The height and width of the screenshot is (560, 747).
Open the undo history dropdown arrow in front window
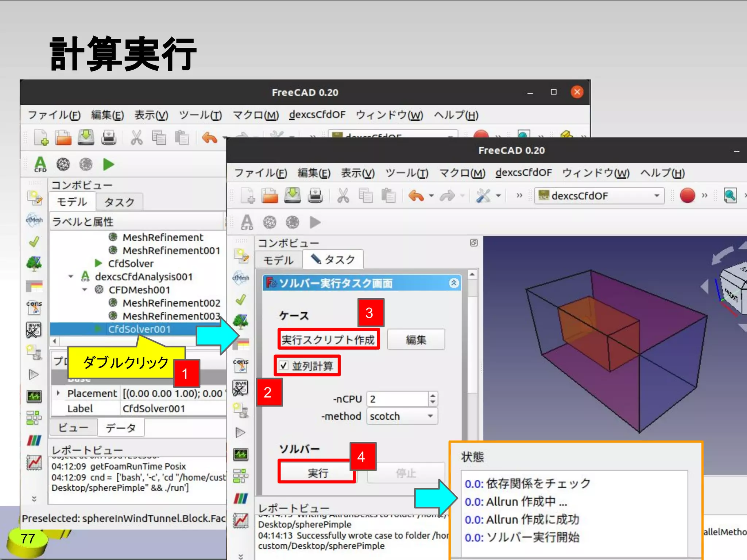[x=431, y=196]
